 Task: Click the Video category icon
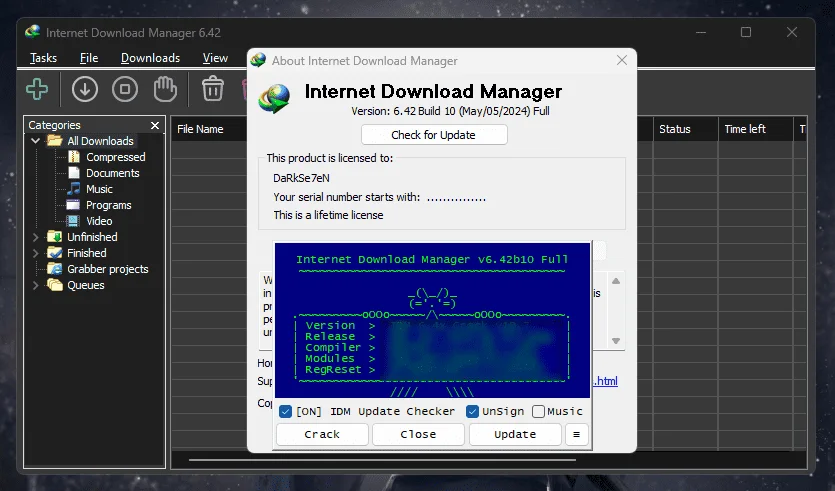pyautogui.click(x=73, y=221)
